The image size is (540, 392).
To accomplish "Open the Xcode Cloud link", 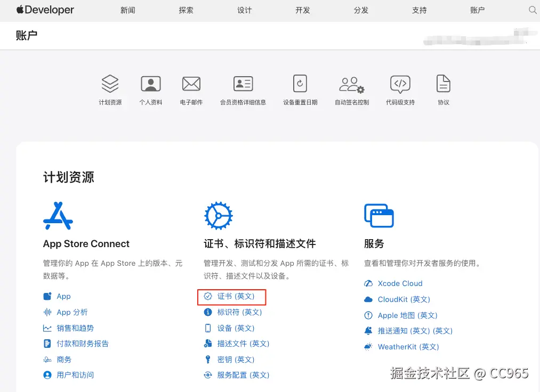I will (x=400, y=283).
